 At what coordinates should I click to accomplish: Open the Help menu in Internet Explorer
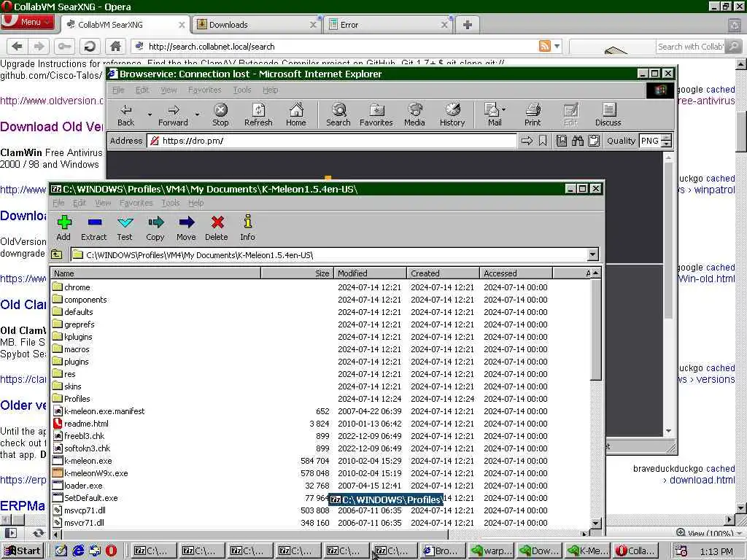(x=270, y=90)
